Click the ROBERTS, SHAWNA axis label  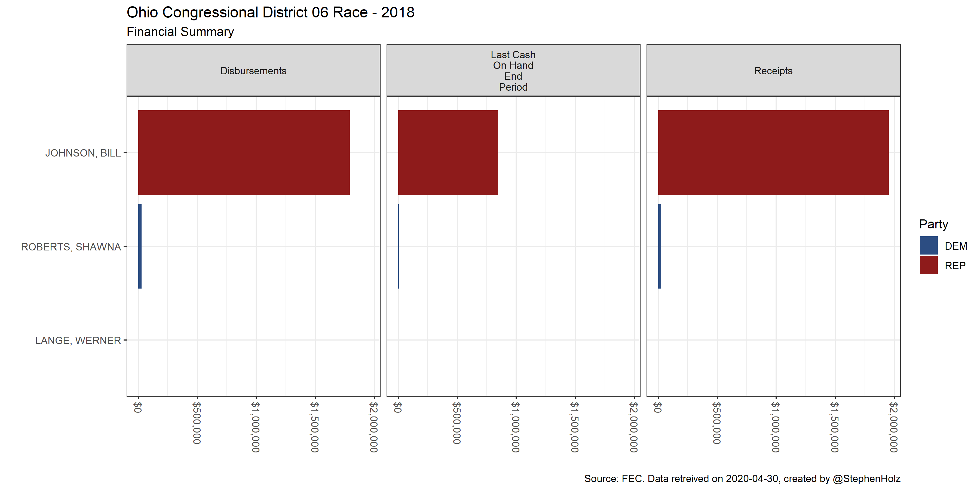71,247
